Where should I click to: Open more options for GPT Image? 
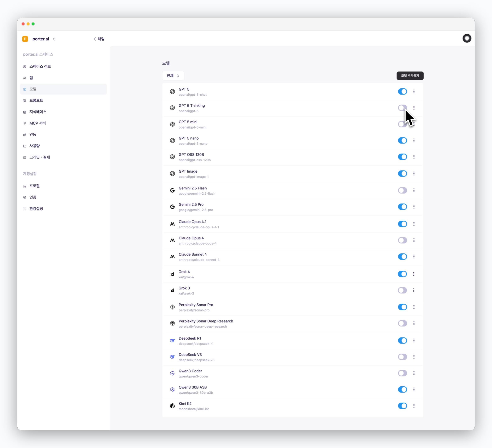click(414, 174)
